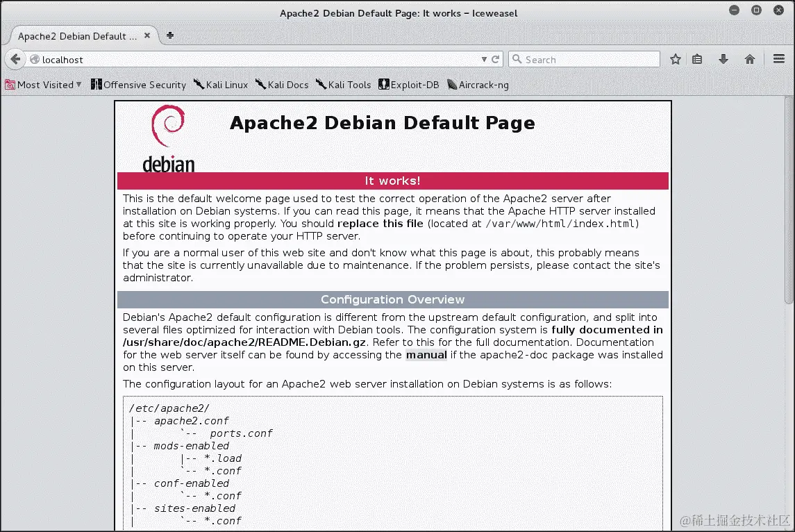
Task: Click the manual link in Configuration Overview
Action: (x=426, y=355)
